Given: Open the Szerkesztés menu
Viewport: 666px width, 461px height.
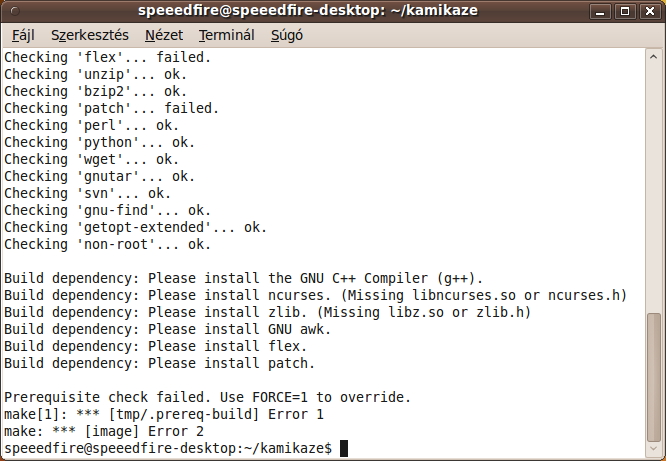Looking at the screenshot, I should point(90,35).
